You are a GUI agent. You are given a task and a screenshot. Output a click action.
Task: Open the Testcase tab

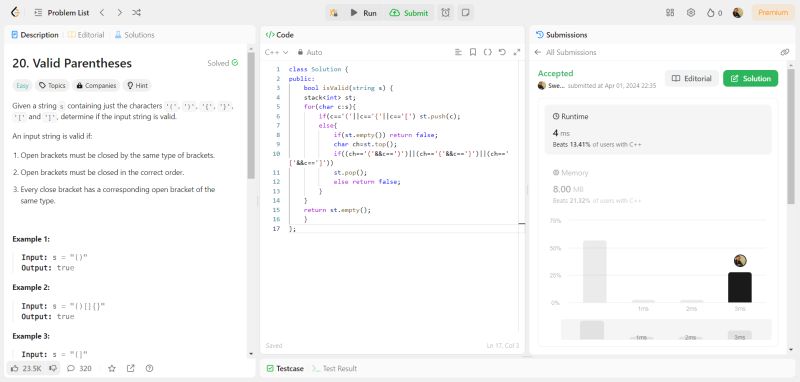click(x=285, y=368)
